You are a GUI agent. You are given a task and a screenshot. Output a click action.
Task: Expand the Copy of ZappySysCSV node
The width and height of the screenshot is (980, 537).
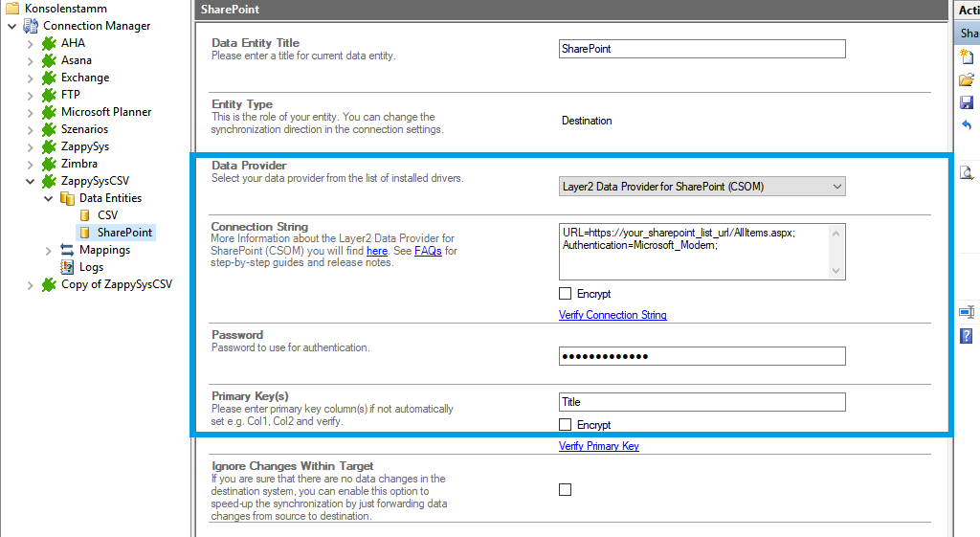coord(30,285)
